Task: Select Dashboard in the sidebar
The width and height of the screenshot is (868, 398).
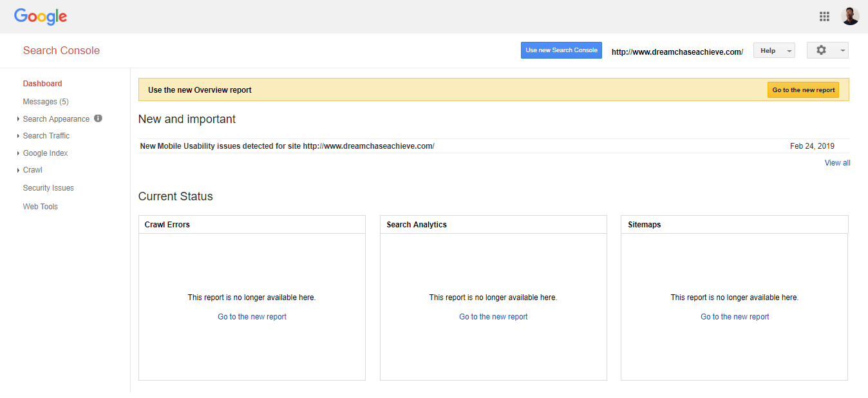Action: click(x=42, y=83)
